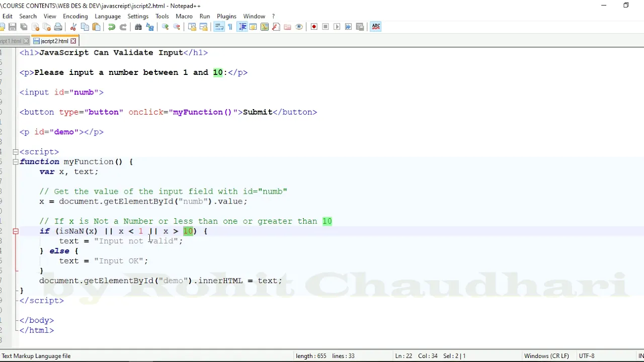Open the Plugins menu
The height and width of the screenshot is (362, 644).
coord(226,16)
